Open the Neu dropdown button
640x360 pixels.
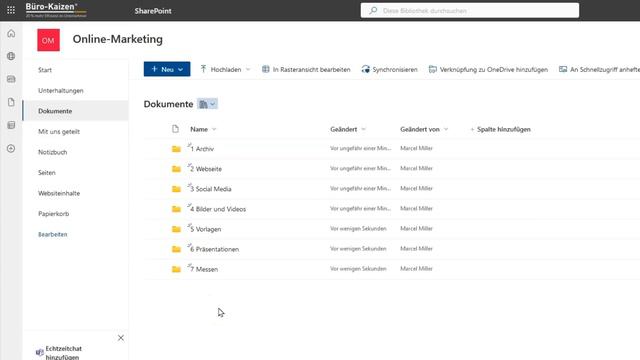(167, 69)
